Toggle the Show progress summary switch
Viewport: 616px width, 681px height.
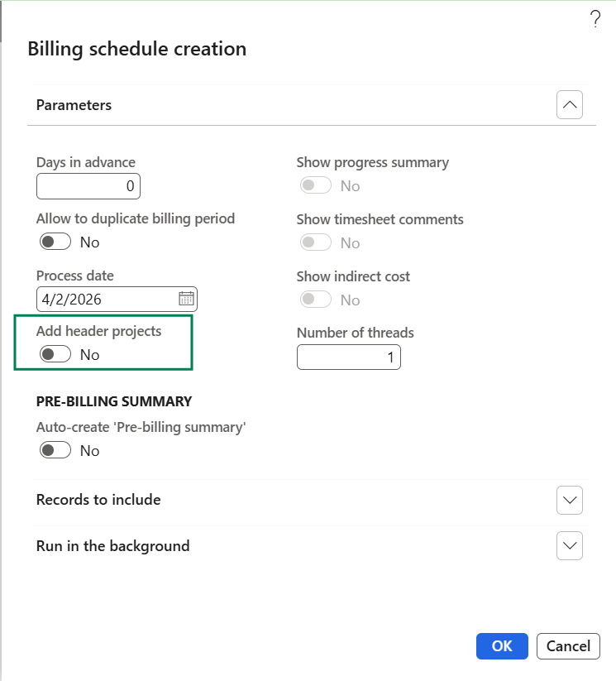[x=316, y=185]
